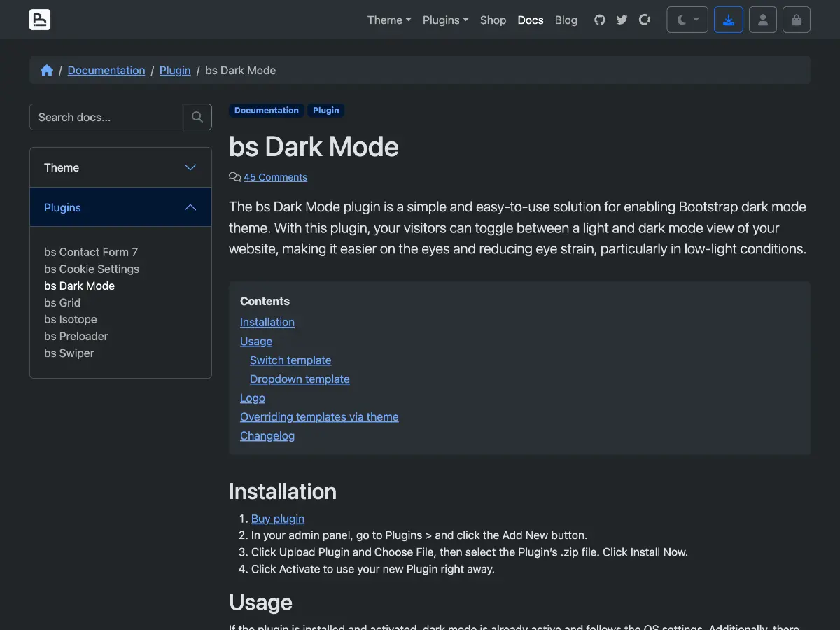Screen dimensions: 840x630
Task: Click the download button in header
Action: [729, 20]
